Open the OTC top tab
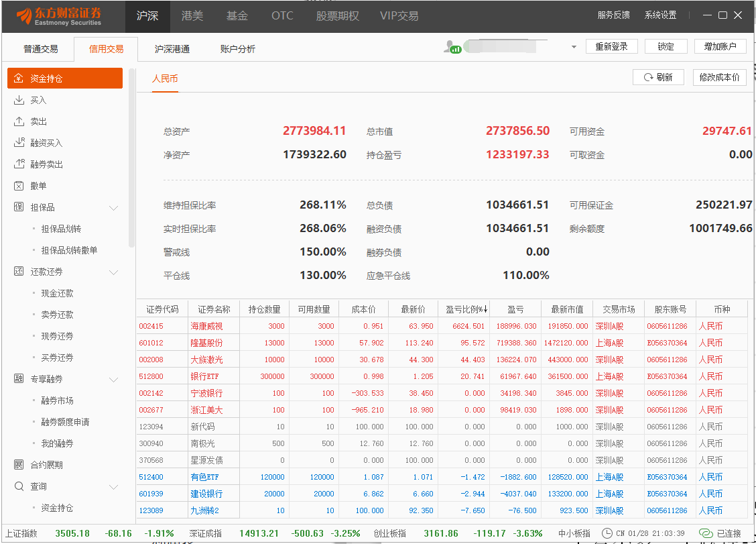 point(282,16)
